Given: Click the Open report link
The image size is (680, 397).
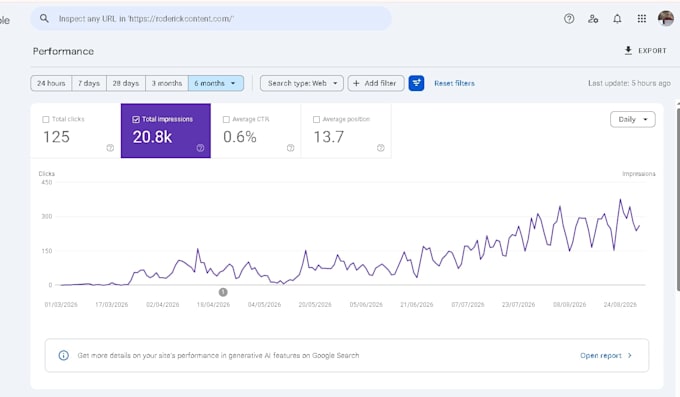Looking at the screenshot, I should click(601, 355).
